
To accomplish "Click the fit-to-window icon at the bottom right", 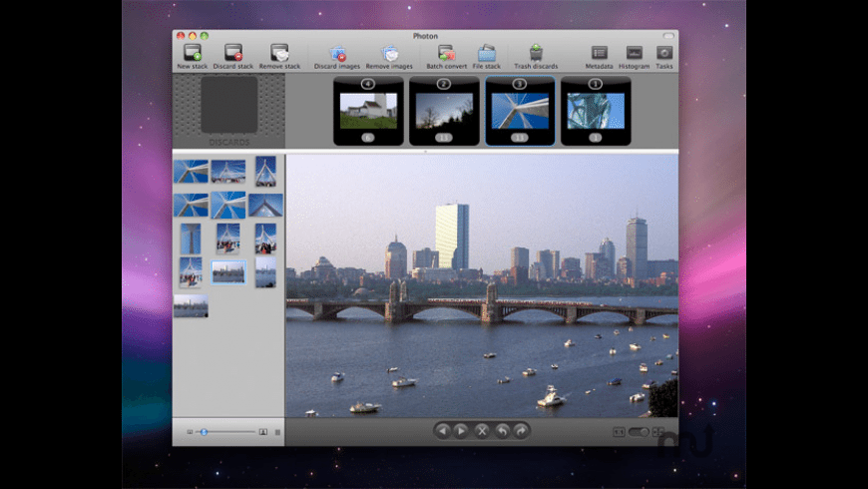I will (658, 432).
